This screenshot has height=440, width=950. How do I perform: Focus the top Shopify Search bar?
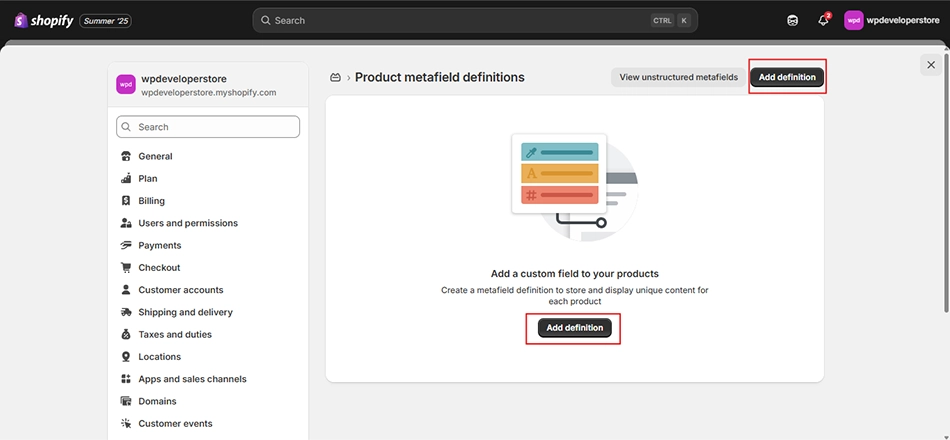(x=475, y=21)
